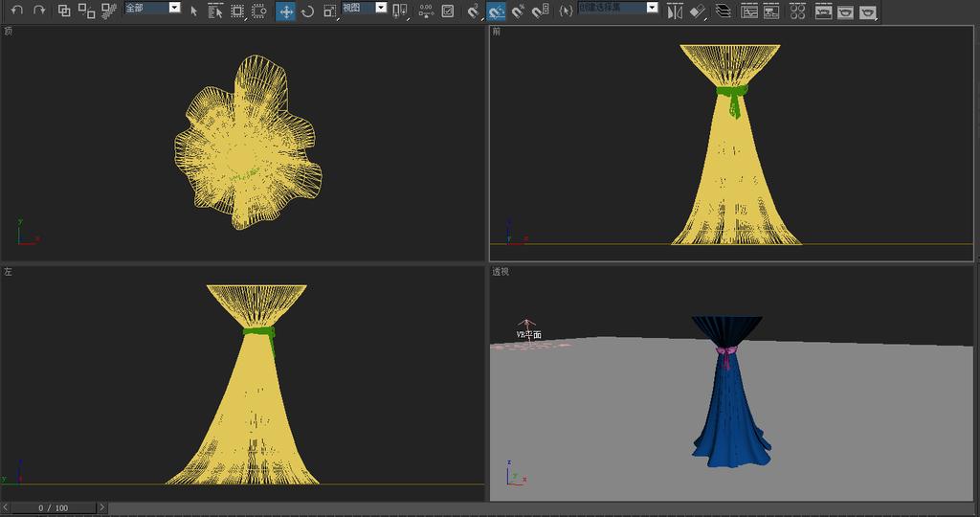
Task: Click the Redo arrow icon
Action: 39,10
